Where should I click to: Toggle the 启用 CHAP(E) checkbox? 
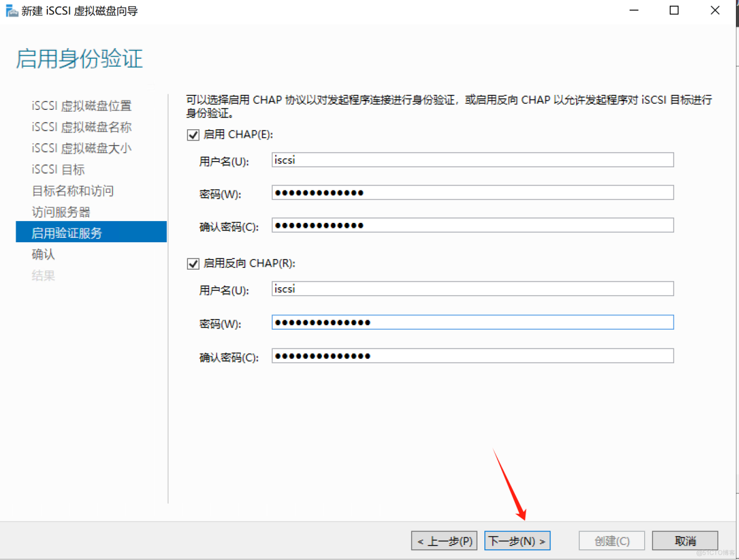[x=193, y=135]
